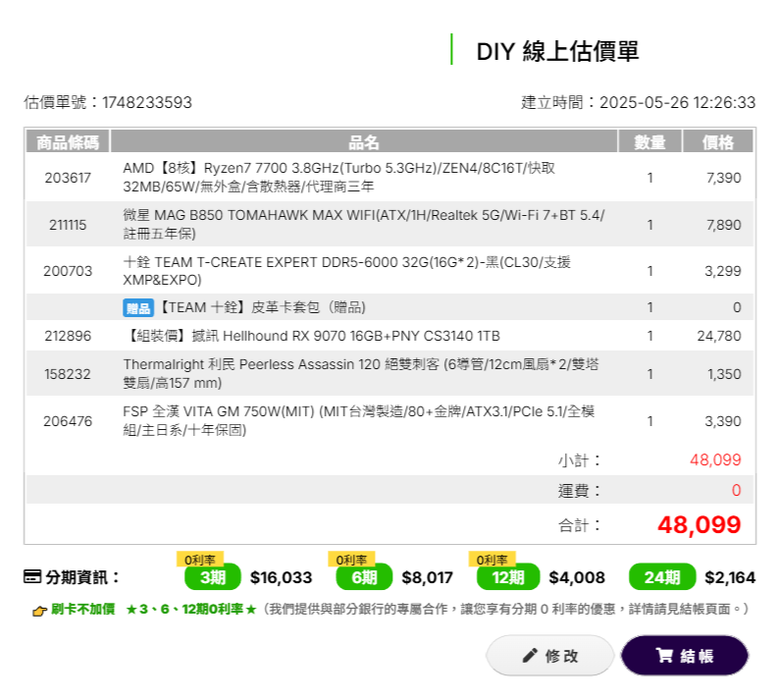Select the 12期 installment badge
Viewport: 780px width, 700px height.
[508, 577]
